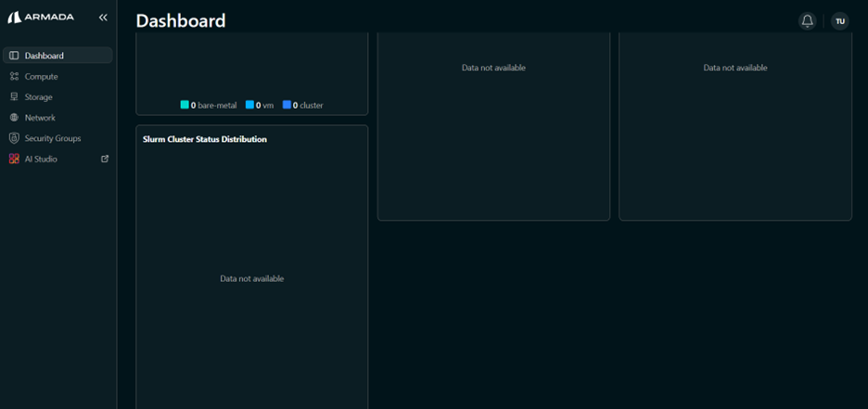This screenshot has width=868, height=409.
Task: Click the Storage icon in the sidebar
Action: 15,96
